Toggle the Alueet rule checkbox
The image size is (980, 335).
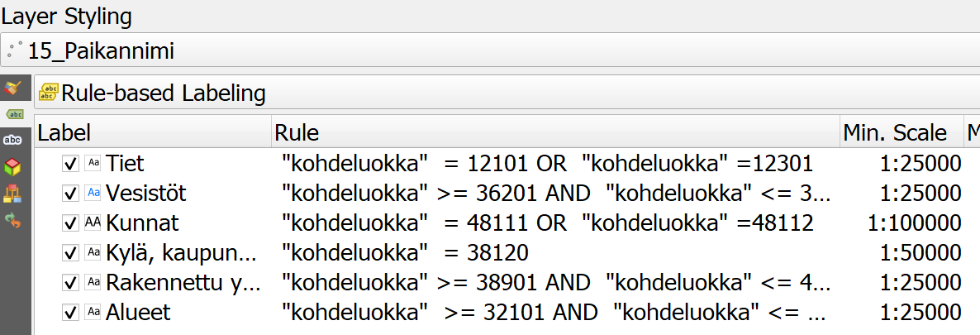pyautogui.click(x=70, y=312)
